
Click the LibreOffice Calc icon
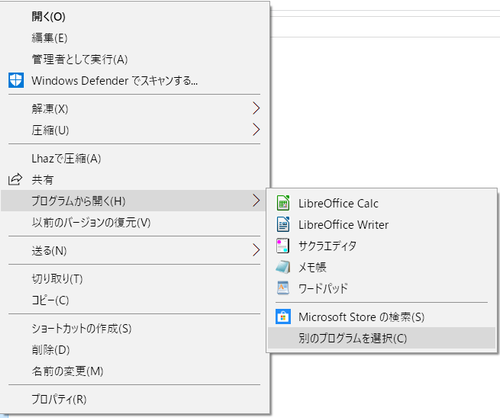283,203
